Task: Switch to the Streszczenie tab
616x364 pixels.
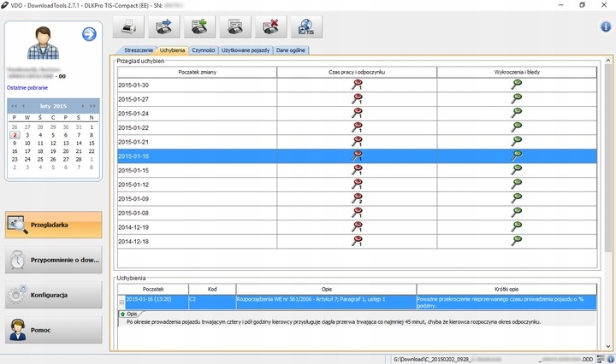Action: coord(138,50)
